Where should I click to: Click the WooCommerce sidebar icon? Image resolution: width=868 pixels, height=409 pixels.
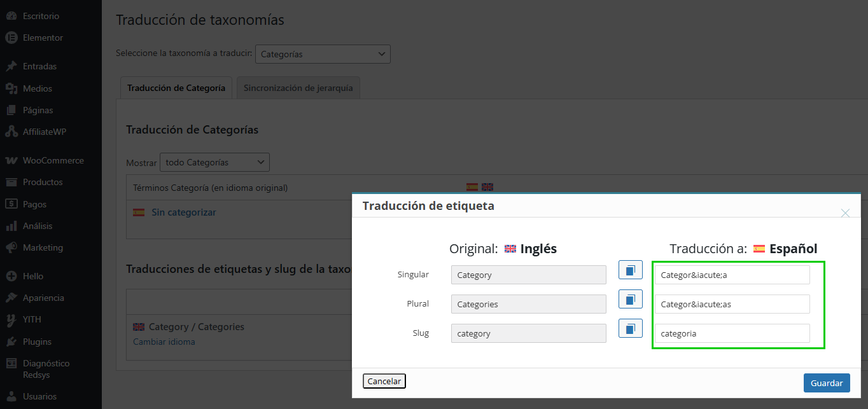click(11, 160)
